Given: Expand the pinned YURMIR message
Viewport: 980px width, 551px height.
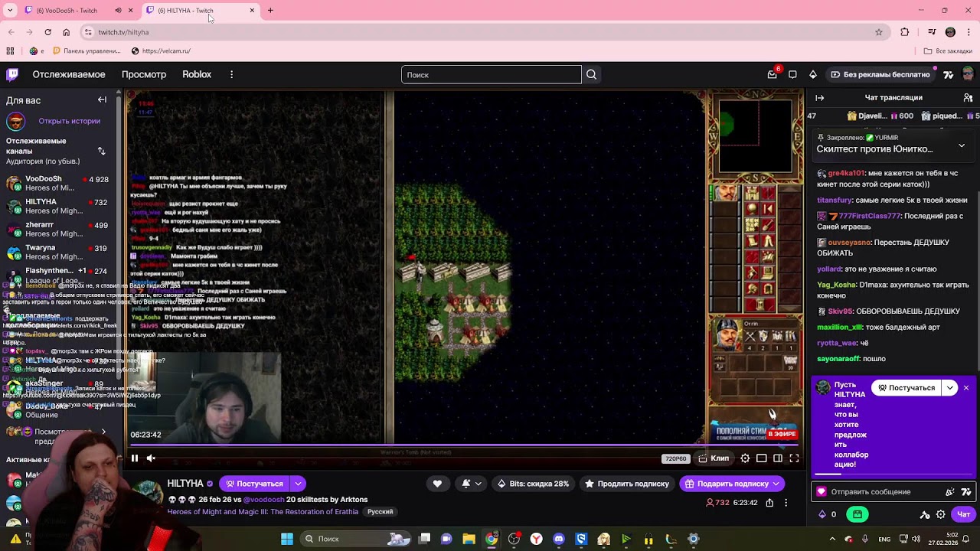Looking at the screenshot, I should pyautogui.click(x=962, y=145).
